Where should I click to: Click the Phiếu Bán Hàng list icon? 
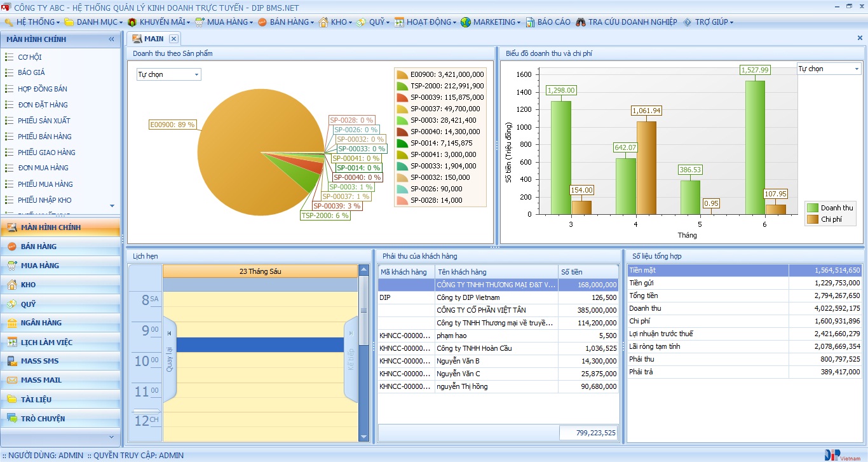pos(9,137)
